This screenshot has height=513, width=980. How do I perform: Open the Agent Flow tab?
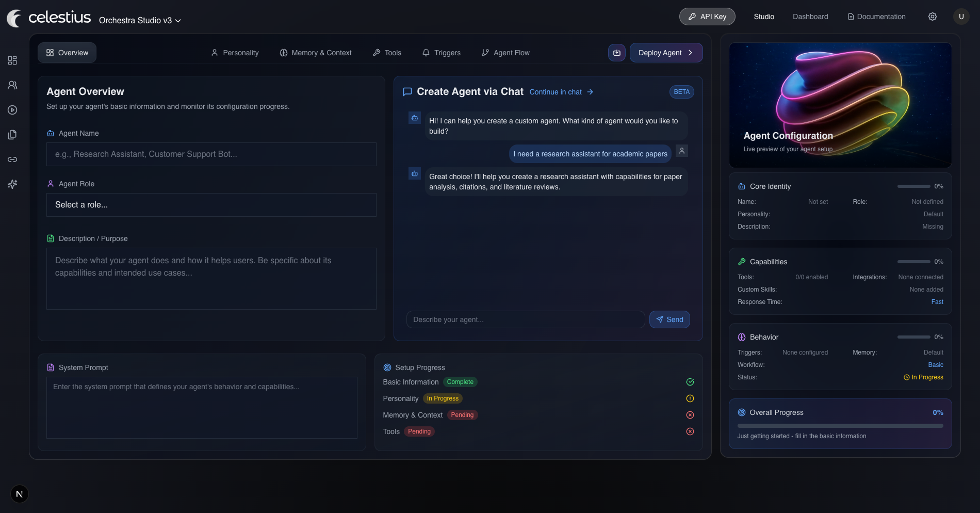505,53
